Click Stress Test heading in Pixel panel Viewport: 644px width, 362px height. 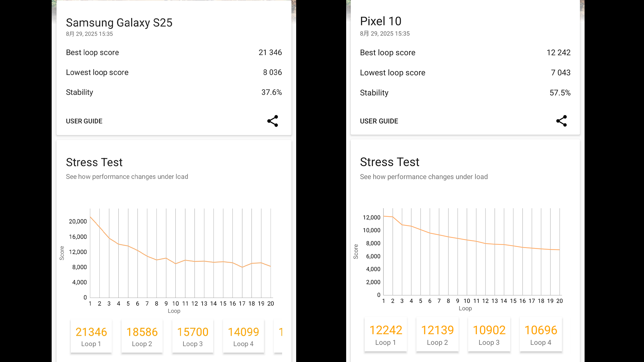389,162
